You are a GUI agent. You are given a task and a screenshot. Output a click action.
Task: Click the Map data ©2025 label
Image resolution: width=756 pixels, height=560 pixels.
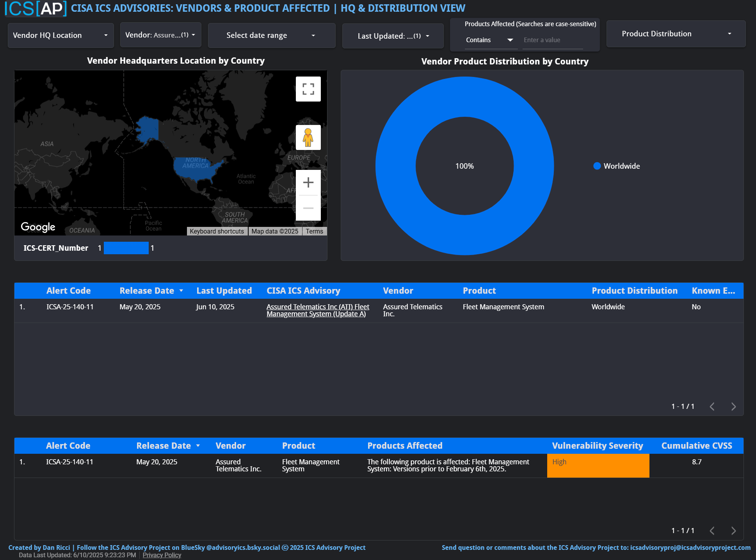275,231
